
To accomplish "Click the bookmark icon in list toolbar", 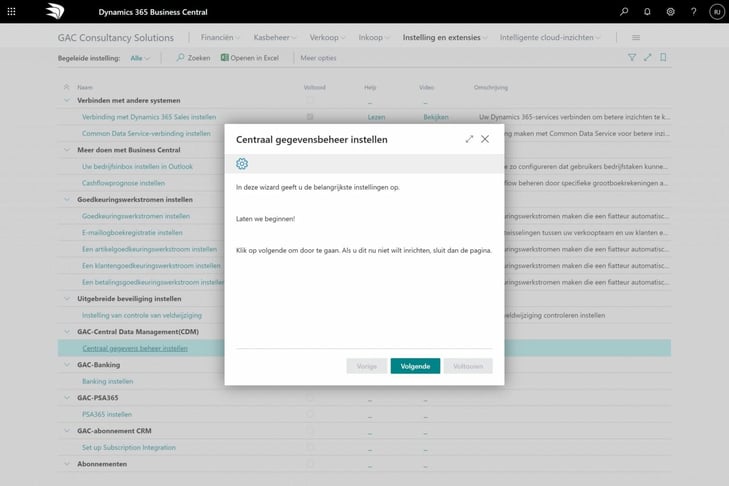I will coord(663,57).
